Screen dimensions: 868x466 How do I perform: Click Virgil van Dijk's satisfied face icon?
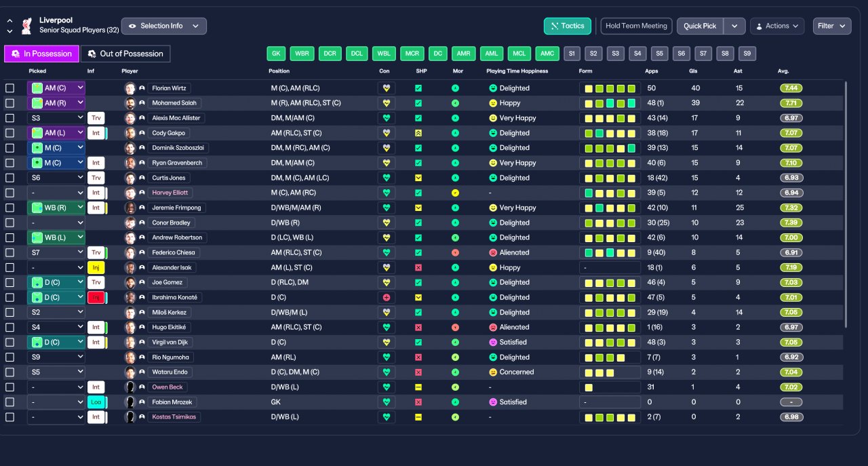(493, 342)
